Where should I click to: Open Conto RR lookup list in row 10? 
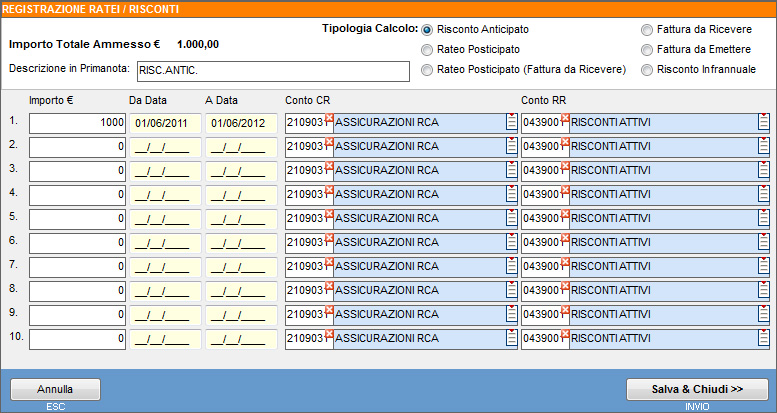pos(763,339)
